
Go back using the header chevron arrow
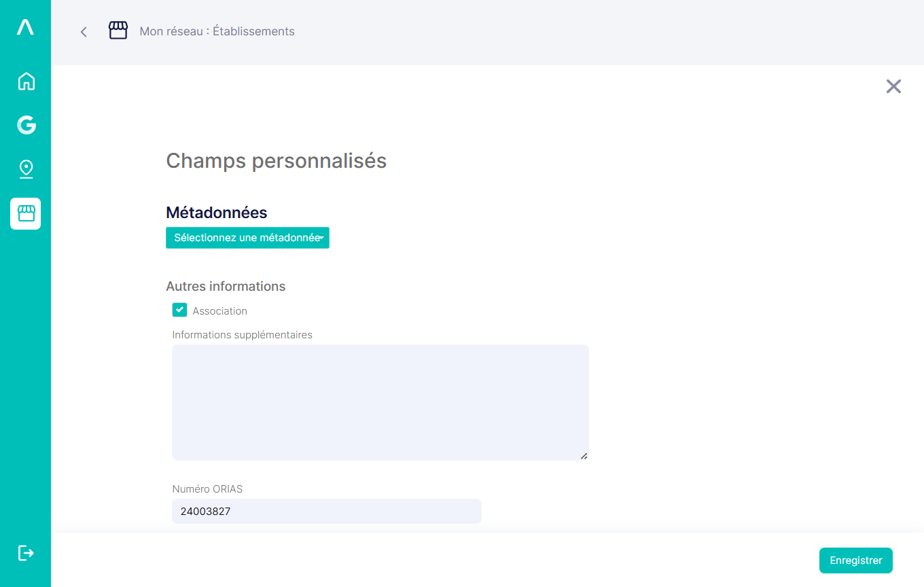(x=84, y=31)
